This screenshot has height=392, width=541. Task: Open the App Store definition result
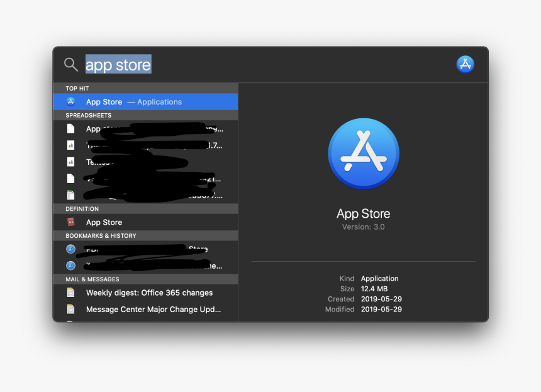coord(145,222)
